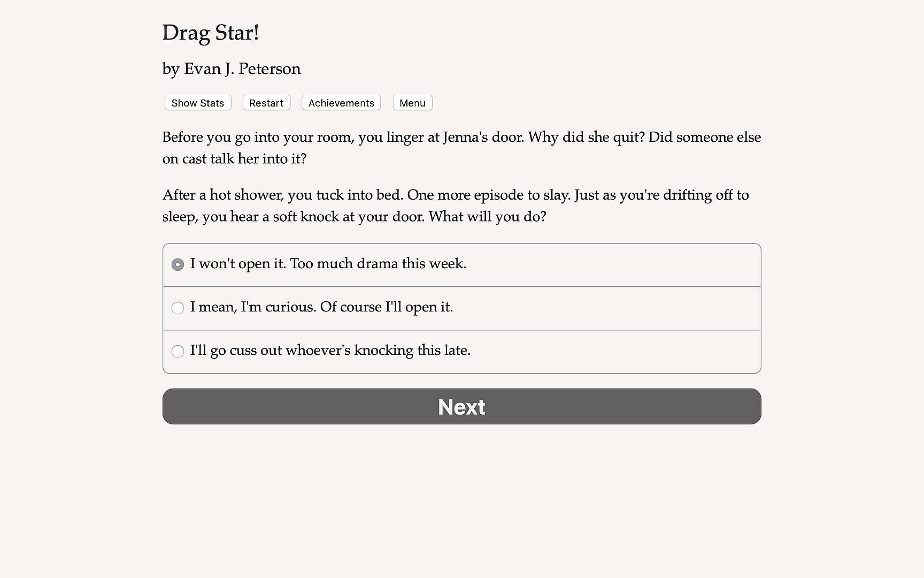Click "on cast talk her into it?" text
Viewport: 924px width, 578px height.
[234, 159]
